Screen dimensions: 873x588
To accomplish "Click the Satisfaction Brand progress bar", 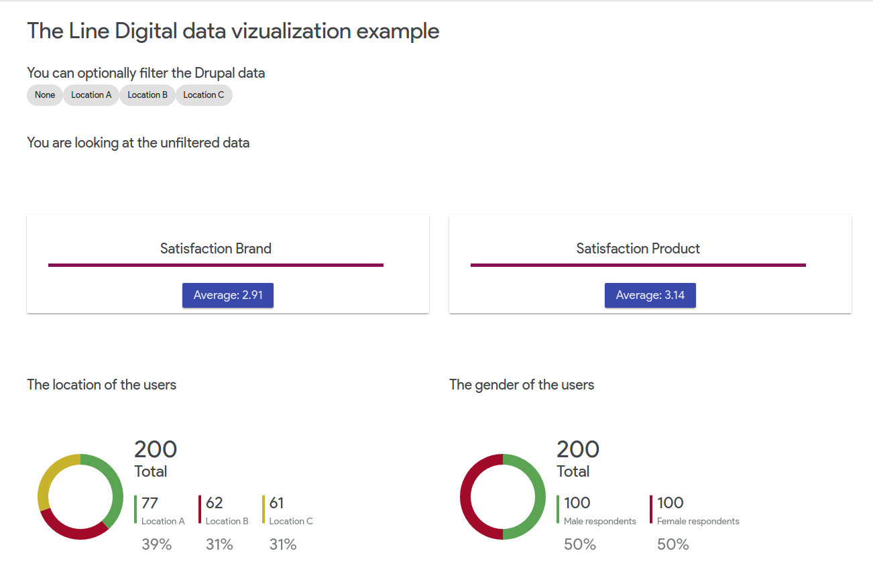I will (216, 266).
